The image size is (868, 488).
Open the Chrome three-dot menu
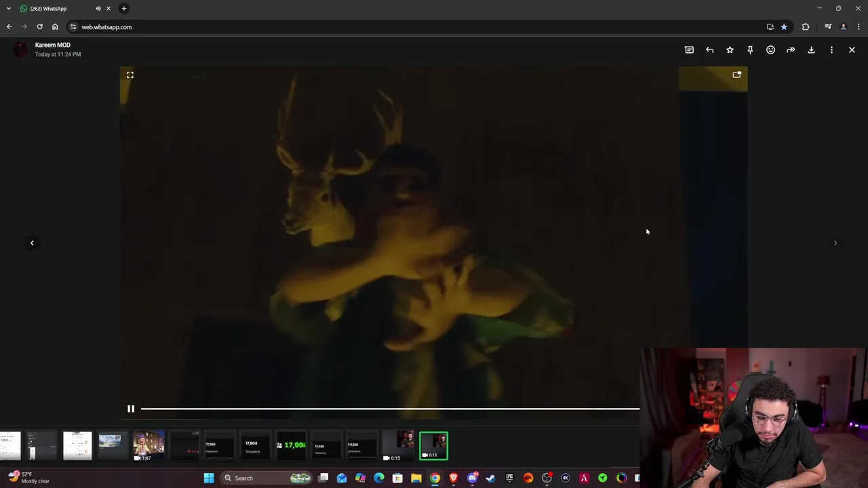point(859,27)
